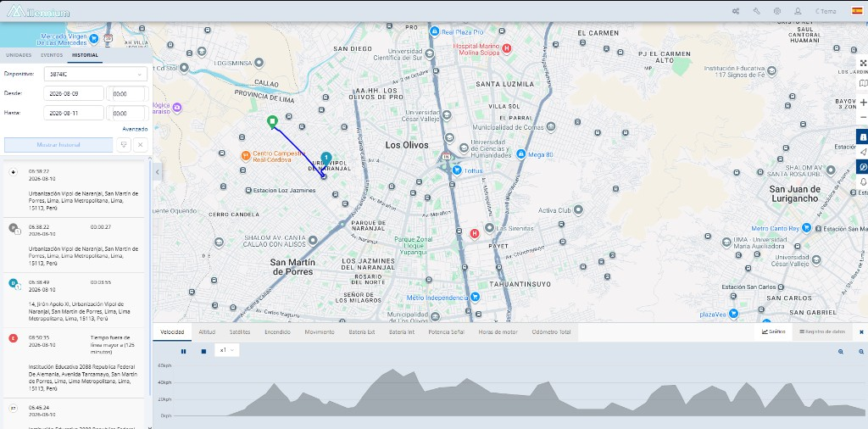
Task: Click the Millennium logo
Action: 38,11
